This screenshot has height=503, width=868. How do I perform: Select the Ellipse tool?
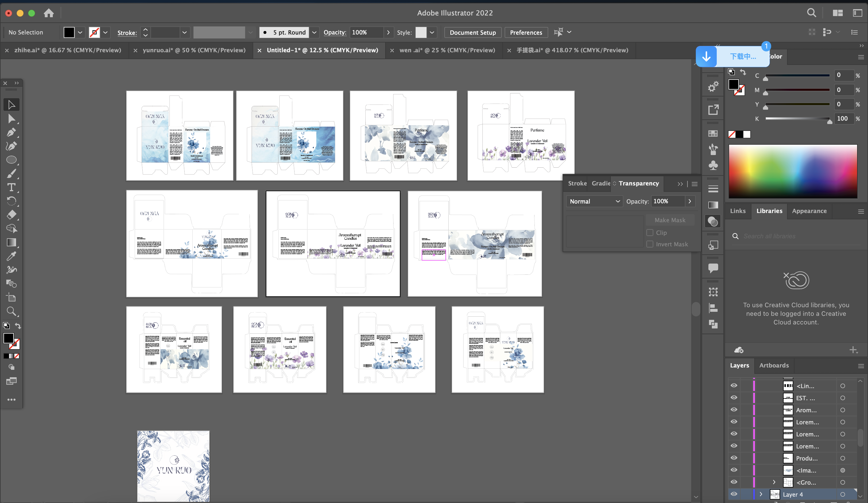click(11, 160)
